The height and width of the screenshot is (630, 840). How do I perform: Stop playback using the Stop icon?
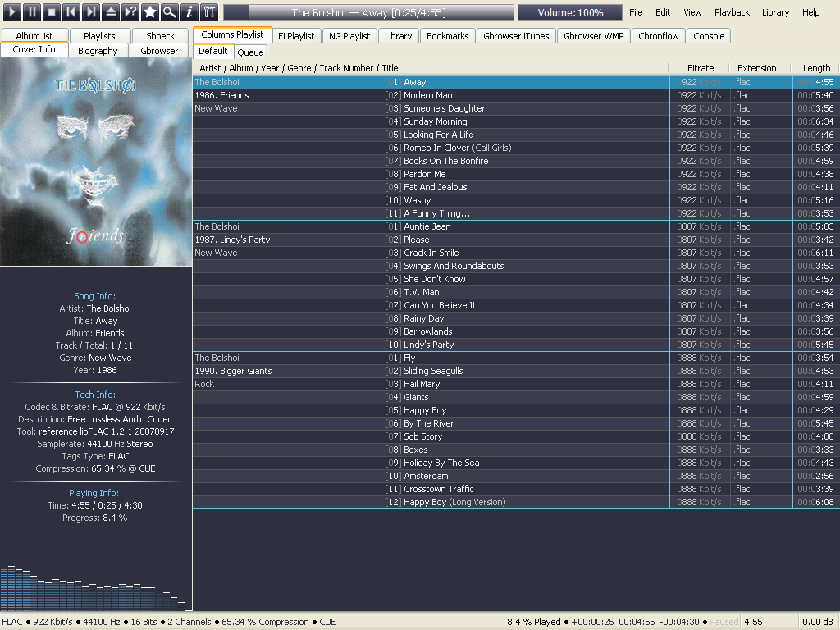pos(52,11)
